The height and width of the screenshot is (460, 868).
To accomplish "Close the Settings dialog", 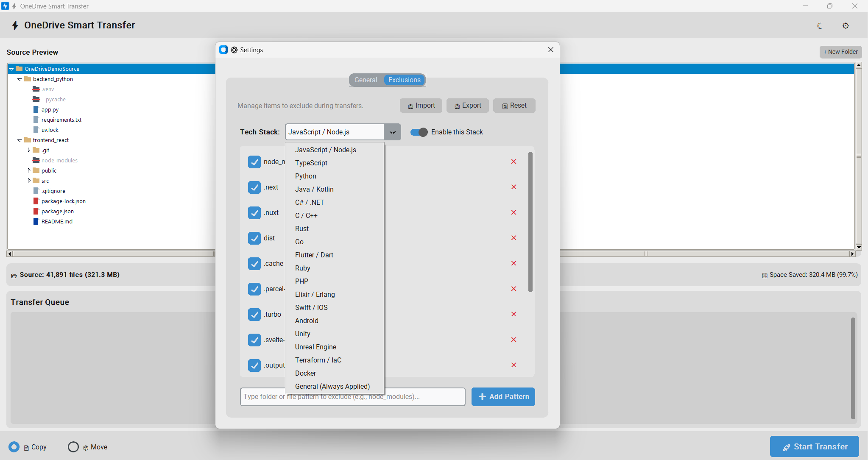I will (551, 50).
